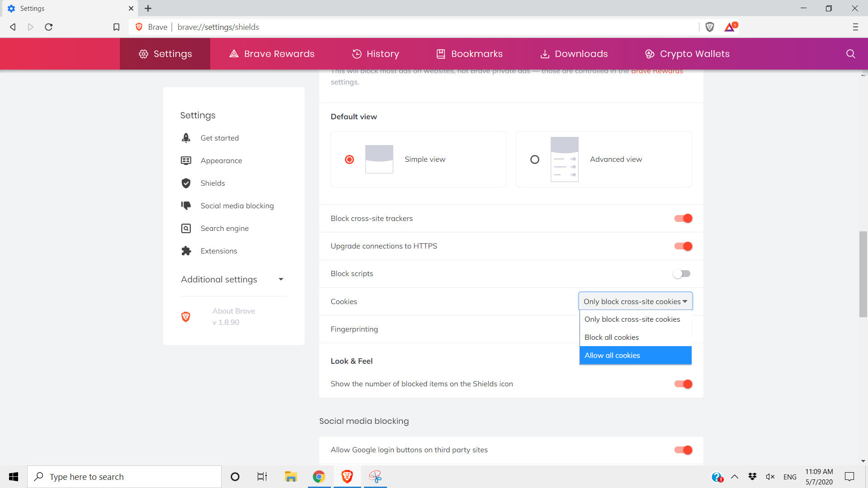Open Chrome from the Windows taskbar
The width and height of the screenshot is (868, 488).
[x=319, y=477]
